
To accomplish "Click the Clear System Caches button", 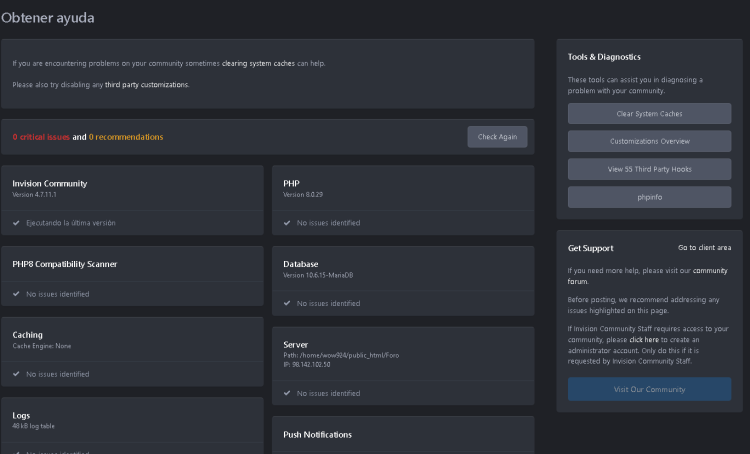I will click(649, 114).
